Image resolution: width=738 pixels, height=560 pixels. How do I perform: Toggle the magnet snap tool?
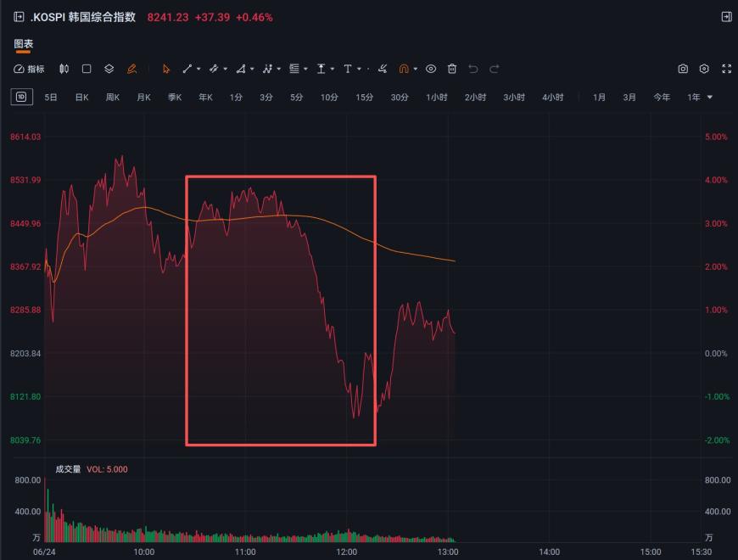point(404,70)
